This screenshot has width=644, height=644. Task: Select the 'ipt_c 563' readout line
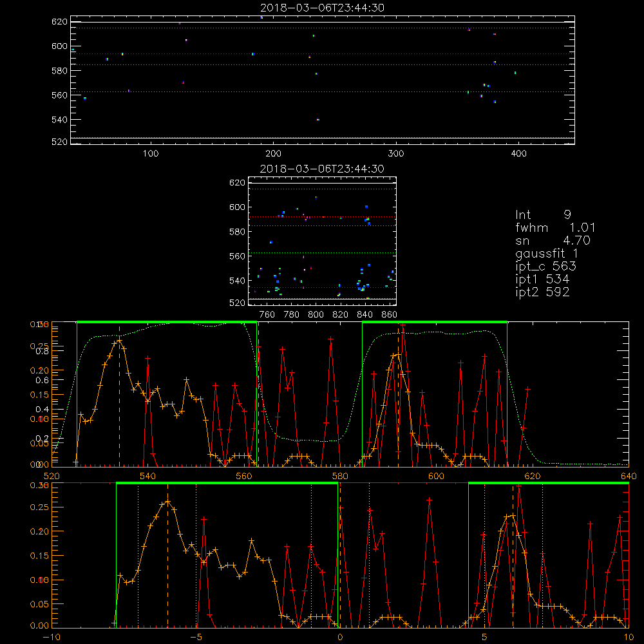(x=546, y=266)
